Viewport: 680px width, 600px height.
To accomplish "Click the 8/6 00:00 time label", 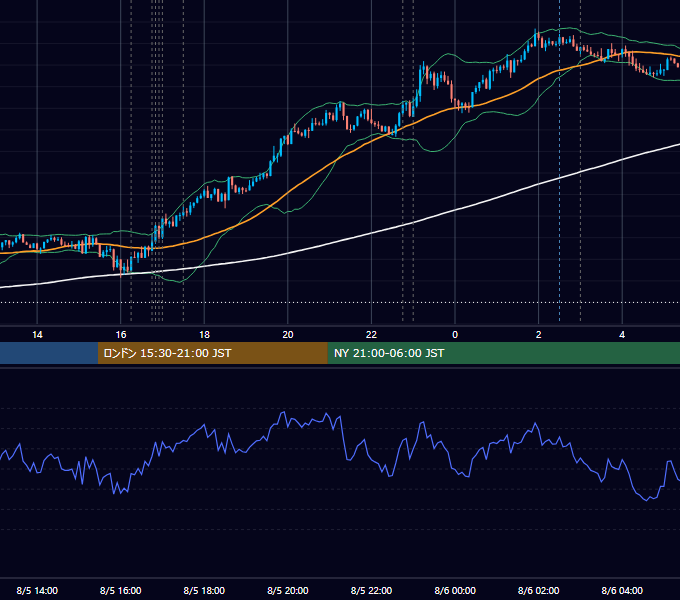I will click(455, 590).
